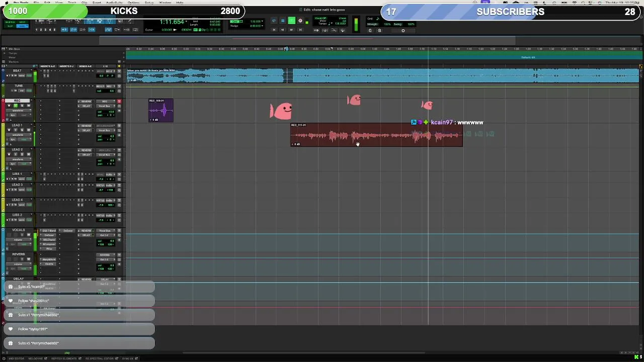Select the Selector edit tool
This screenshot has height=362, width=644.
coord(100,21)
